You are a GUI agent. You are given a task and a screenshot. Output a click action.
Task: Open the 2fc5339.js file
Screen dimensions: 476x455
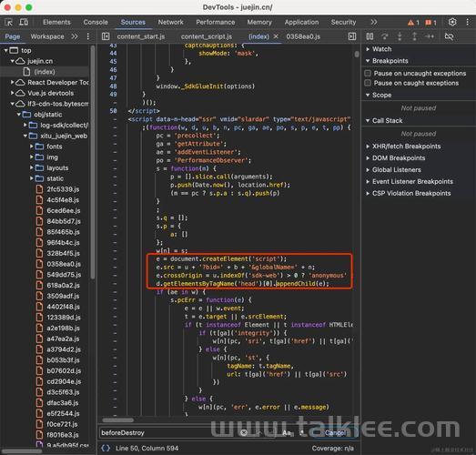[63, 189]
